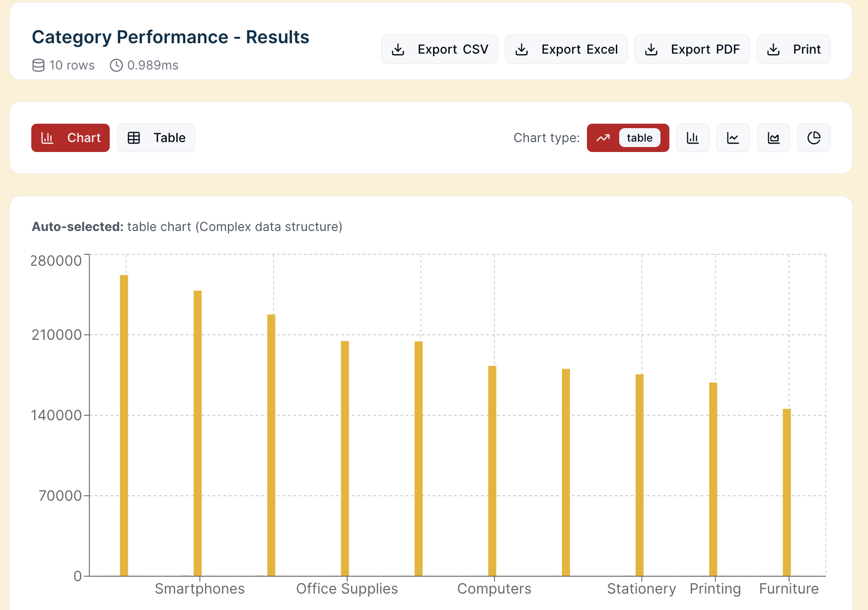Click the Export CSV button
The image size is (868, 610).
(439, 49)
